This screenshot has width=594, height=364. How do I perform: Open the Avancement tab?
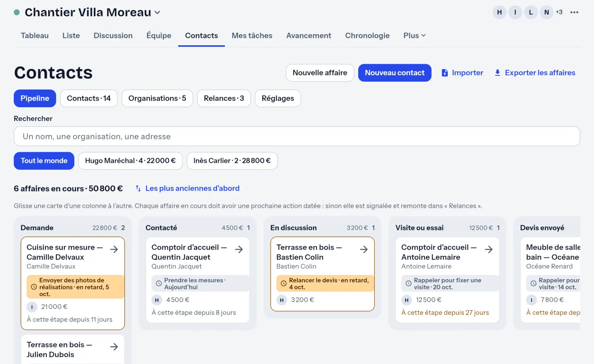pos(309,36)
